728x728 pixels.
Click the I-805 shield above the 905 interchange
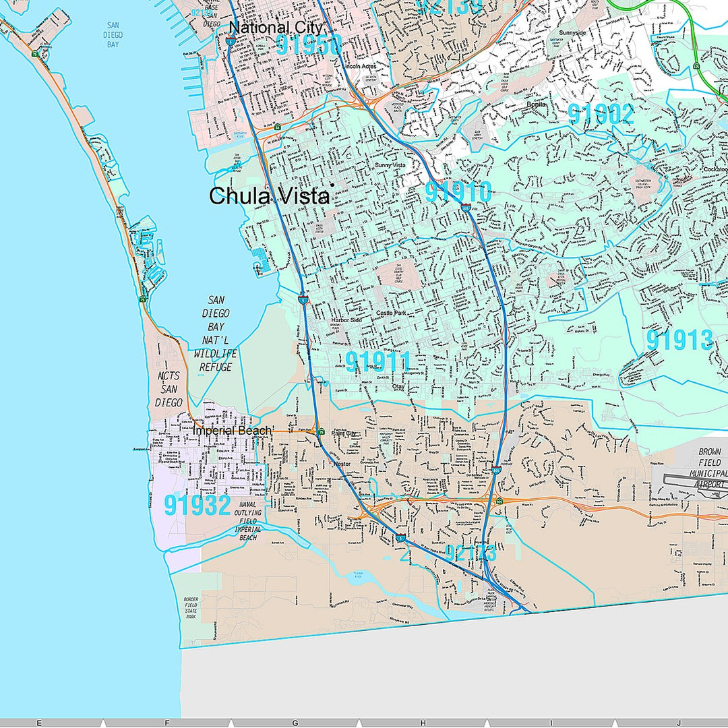tap(496, 471)
